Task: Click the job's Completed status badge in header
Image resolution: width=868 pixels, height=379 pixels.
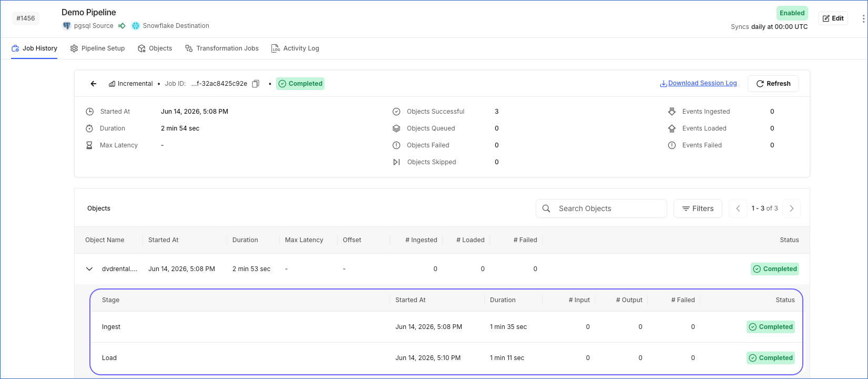Action: [x=300, y=84]
